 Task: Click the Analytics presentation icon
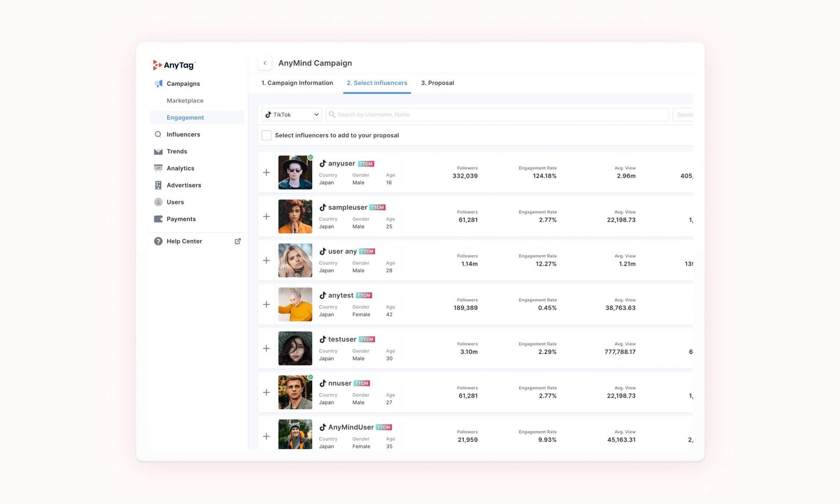click(x=159, y=168)
